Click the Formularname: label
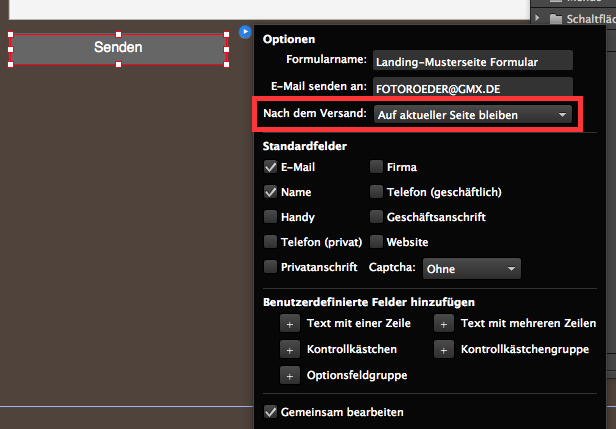Screen dimensions: 616x429 coord(326,59)
